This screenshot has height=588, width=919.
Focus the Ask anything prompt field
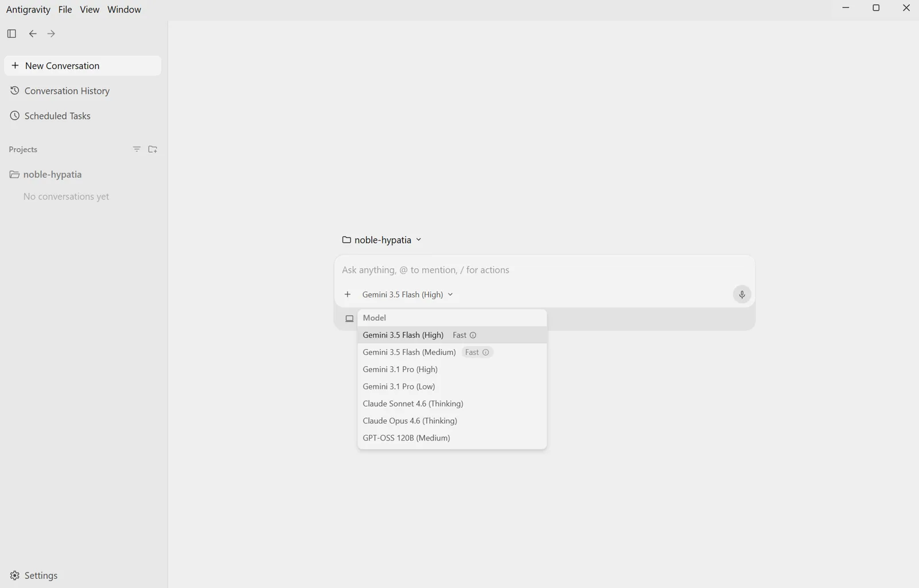pos(544,270)
